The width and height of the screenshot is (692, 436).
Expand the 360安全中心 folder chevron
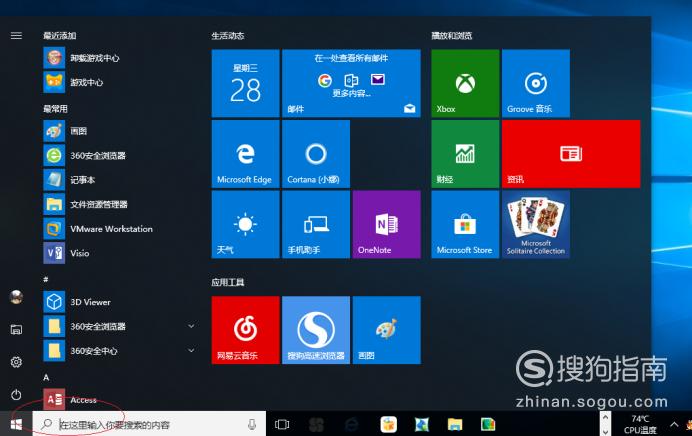pyautogui.click(x=191, y=350)
